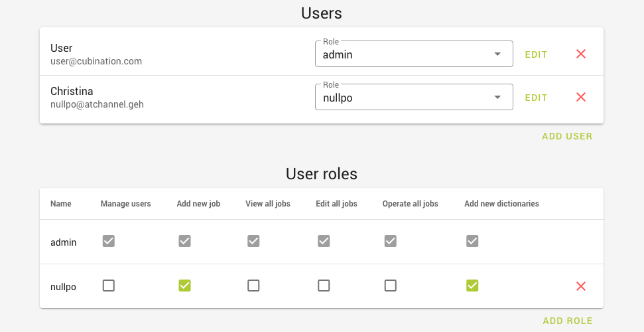This screenshot has width=644, height=332.
Task: Click the ADD USER button
Action: tap(567, 136)
